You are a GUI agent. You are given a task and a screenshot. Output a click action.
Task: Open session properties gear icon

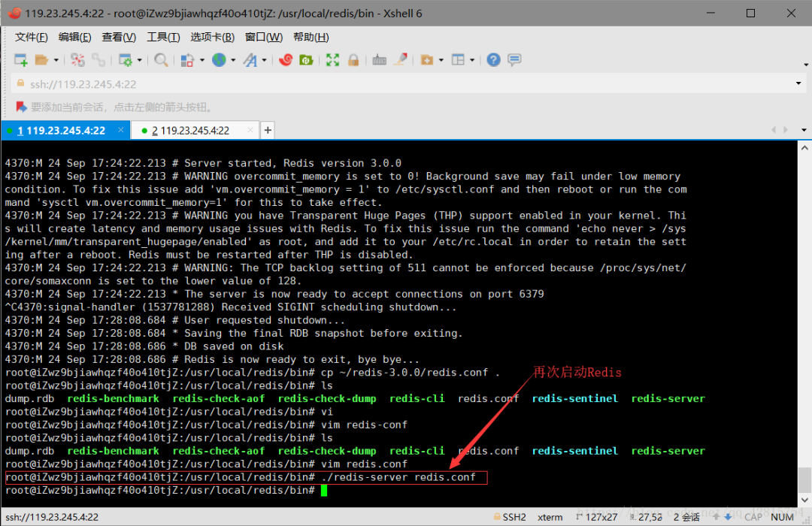[126, 60]
